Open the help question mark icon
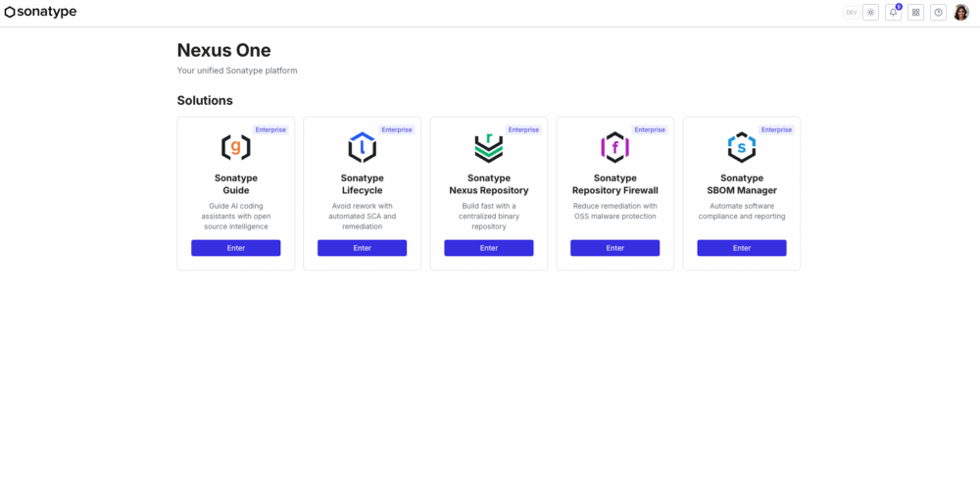The width and height of the screenshot is (980, 497). pos(938,13)
